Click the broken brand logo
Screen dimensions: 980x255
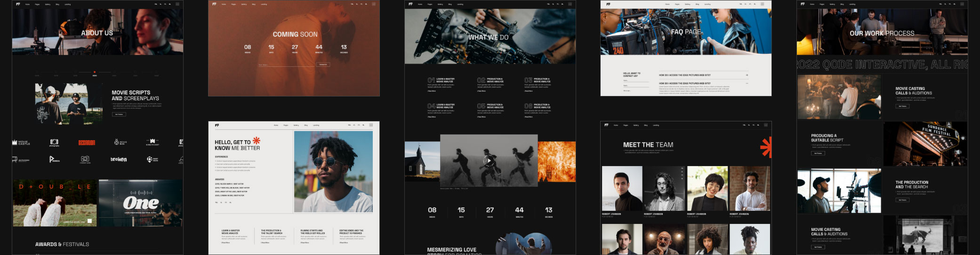[x=119, y=159]
